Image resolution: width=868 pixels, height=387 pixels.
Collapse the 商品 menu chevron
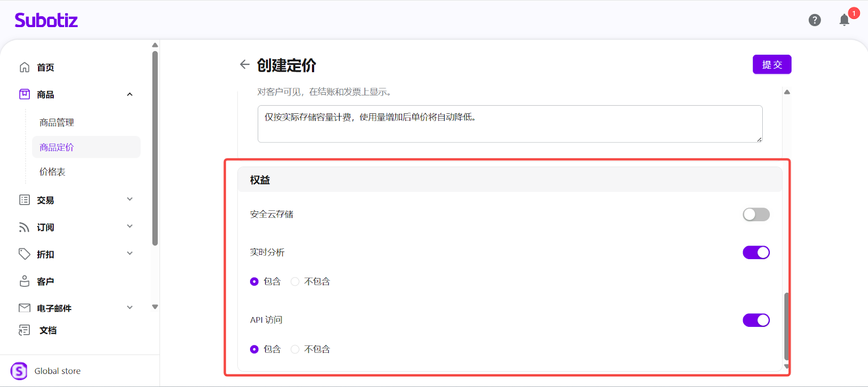tap(130, 94)
